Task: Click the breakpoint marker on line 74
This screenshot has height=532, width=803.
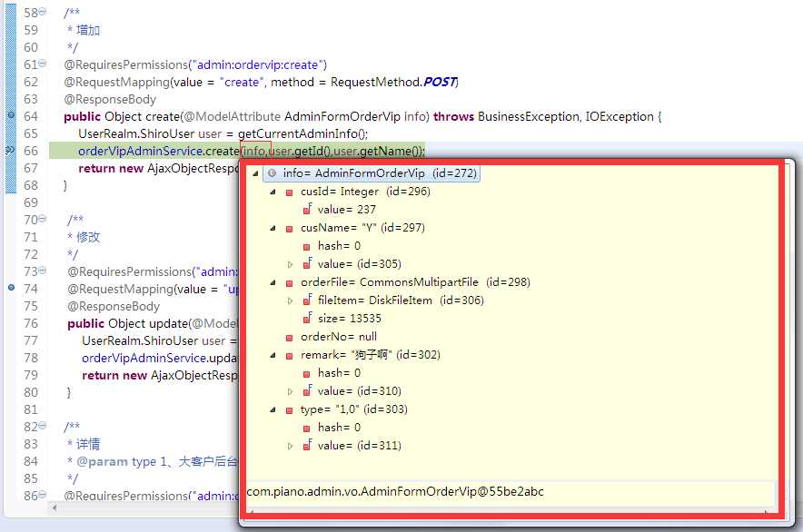Action: [11, 287]
